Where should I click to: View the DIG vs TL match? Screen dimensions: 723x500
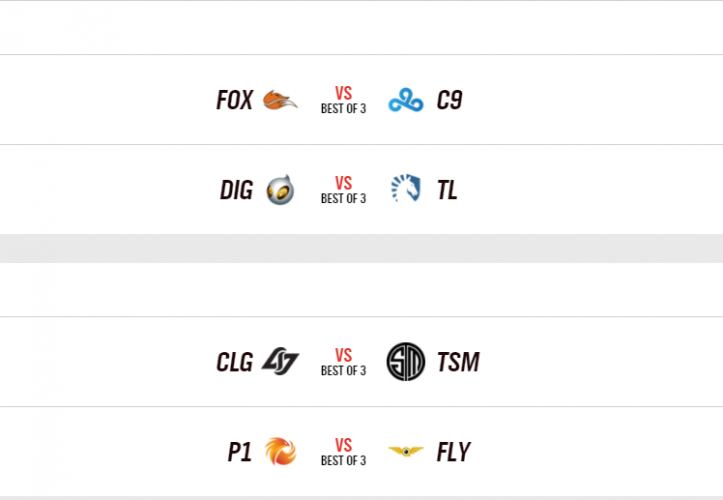tap(343, 190)
